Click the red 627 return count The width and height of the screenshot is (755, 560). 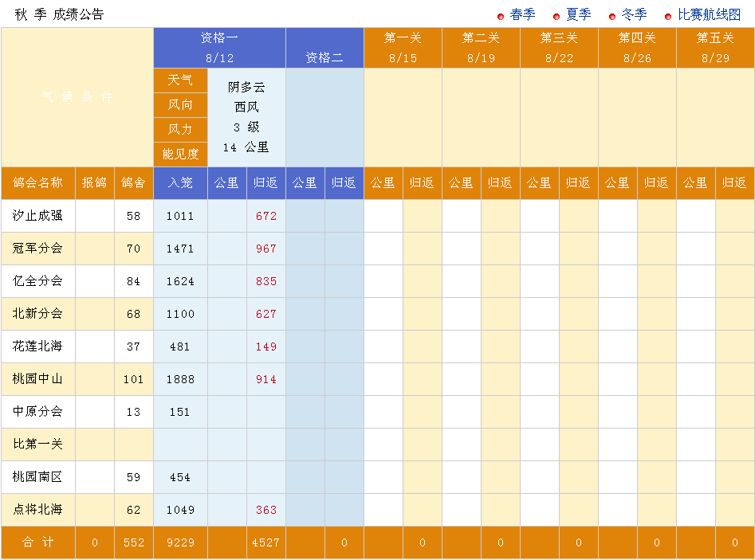click(x=266, y=315)
